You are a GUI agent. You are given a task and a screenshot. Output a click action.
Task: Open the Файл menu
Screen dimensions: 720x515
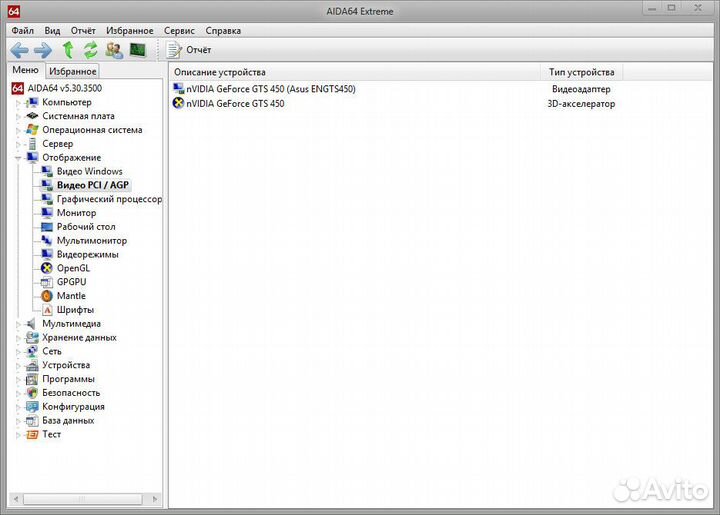pyautogui.click(x=22, y=30)
